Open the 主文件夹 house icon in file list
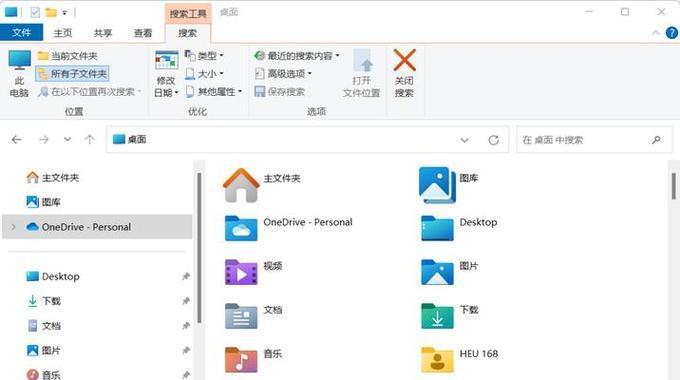Screen dimensions: 680x380 click(241, 185)
